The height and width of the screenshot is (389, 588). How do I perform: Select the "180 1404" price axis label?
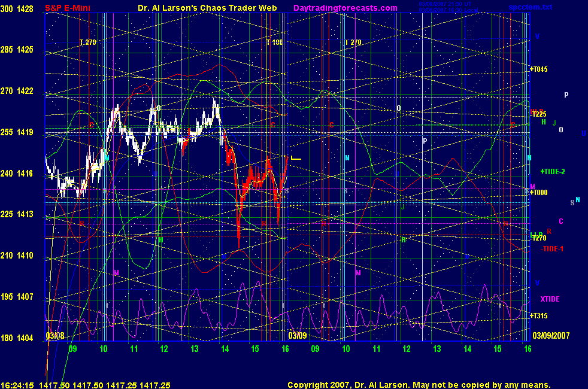17,338
